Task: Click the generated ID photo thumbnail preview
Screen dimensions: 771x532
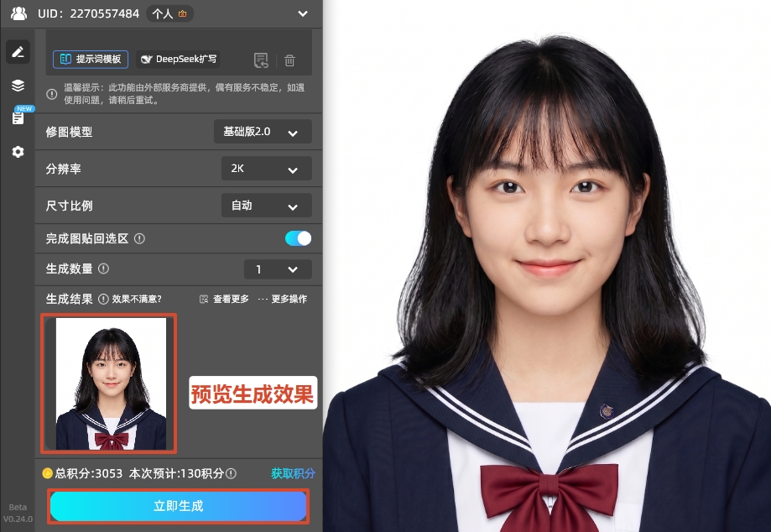Action: click(x=108, y=383)
